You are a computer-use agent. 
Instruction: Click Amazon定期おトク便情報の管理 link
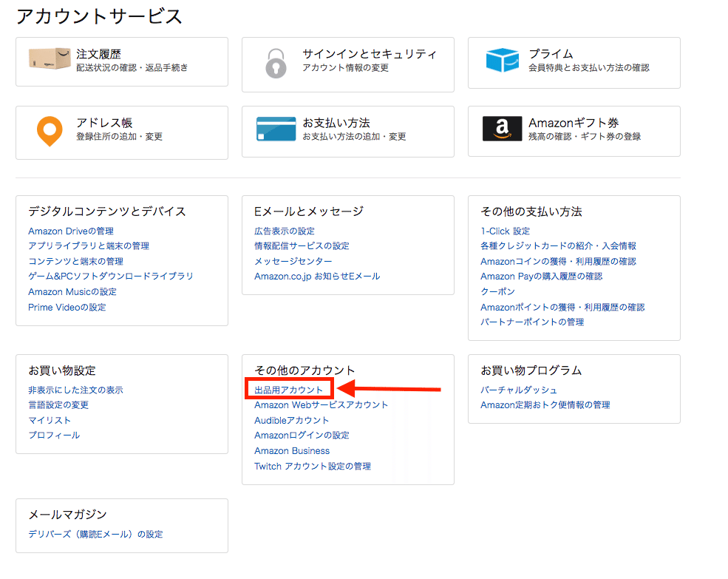coord(545,404)
